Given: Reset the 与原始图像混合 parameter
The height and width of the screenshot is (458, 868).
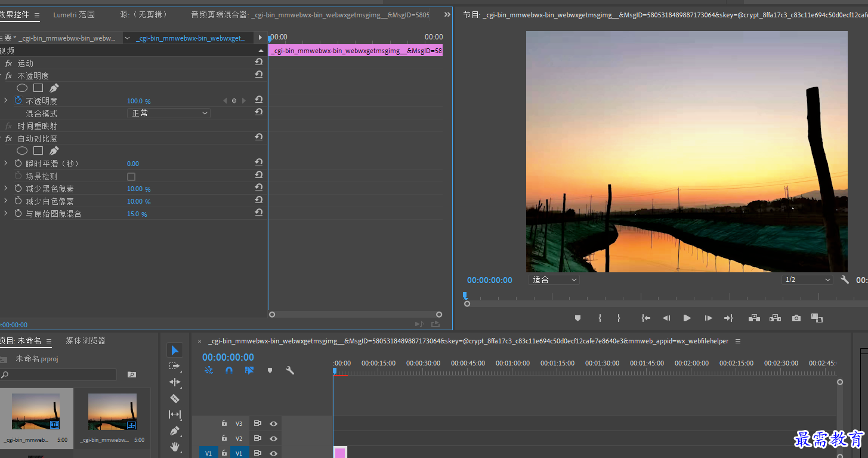Looking at the screenshot, I should 259,213.
